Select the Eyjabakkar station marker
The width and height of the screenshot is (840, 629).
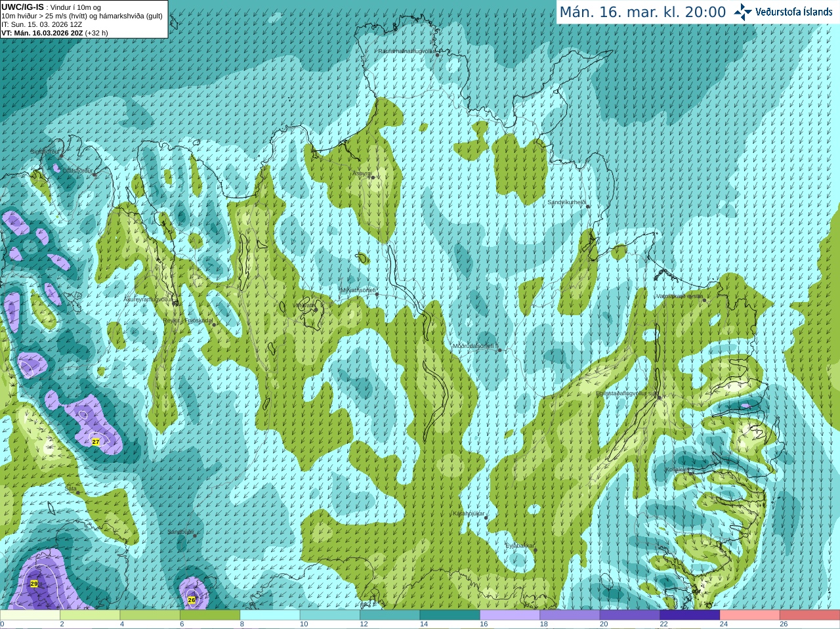tap(535, 550)
